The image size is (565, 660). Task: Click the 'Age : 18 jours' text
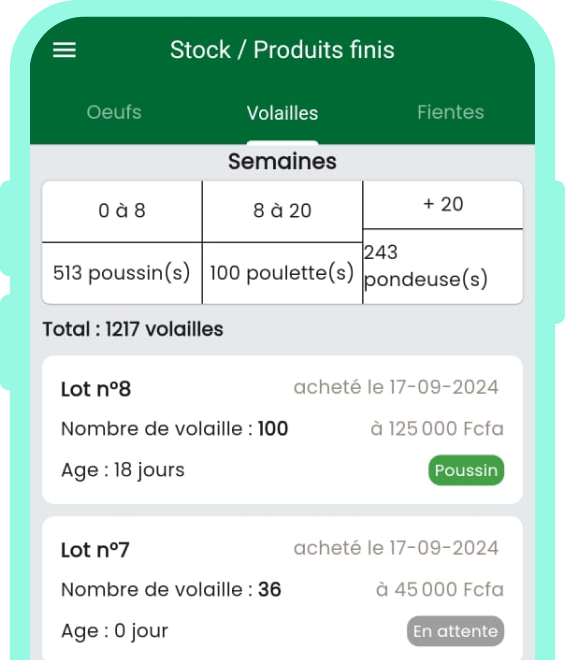pyautogui.click(x=123, y=470)
